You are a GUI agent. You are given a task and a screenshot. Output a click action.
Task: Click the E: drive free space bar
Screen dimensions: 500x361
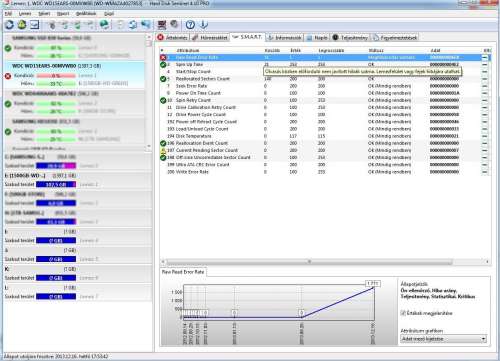[56, 184]
